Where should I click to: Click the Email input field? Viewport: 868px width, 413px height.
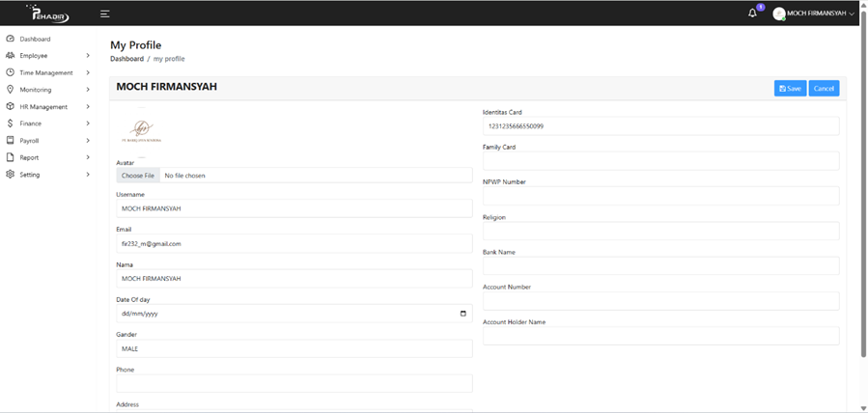tap(294, 244)
